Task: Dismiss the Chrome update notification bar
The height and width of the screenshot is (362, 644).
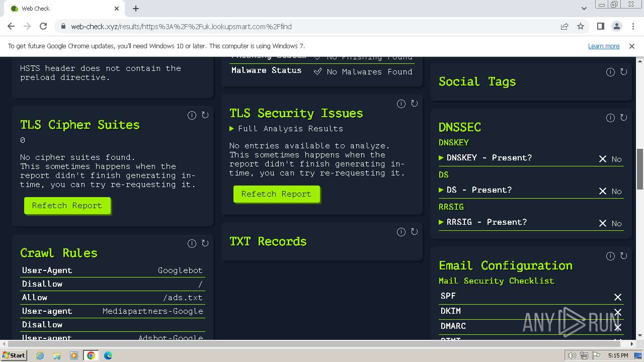Action: click(x=632, y=46)
